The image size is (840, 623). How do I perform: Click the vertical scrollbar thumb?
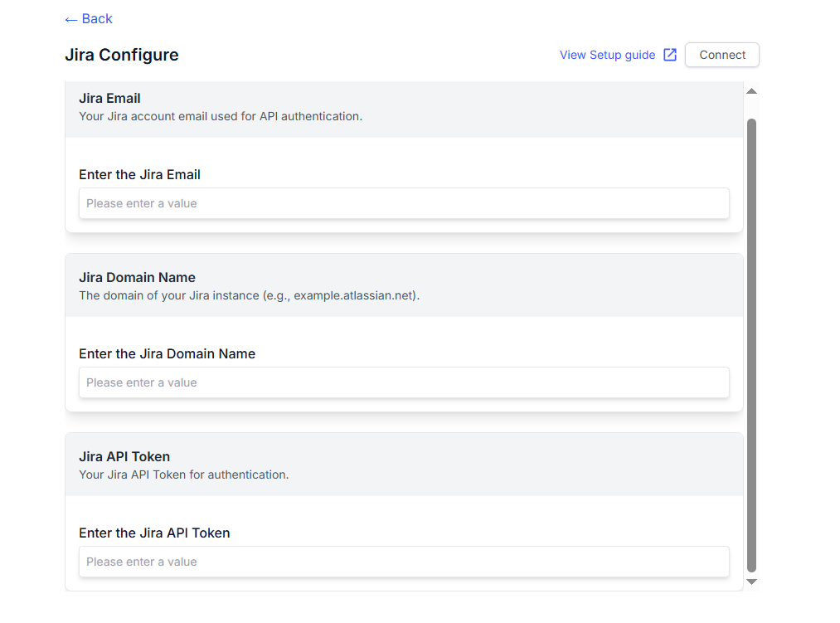751,345
